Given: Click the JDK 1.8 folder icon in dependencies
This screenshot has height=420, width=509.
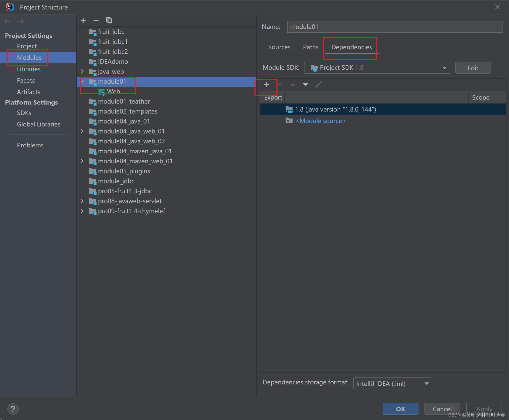Looking at the screenshot, I should 289,110.
